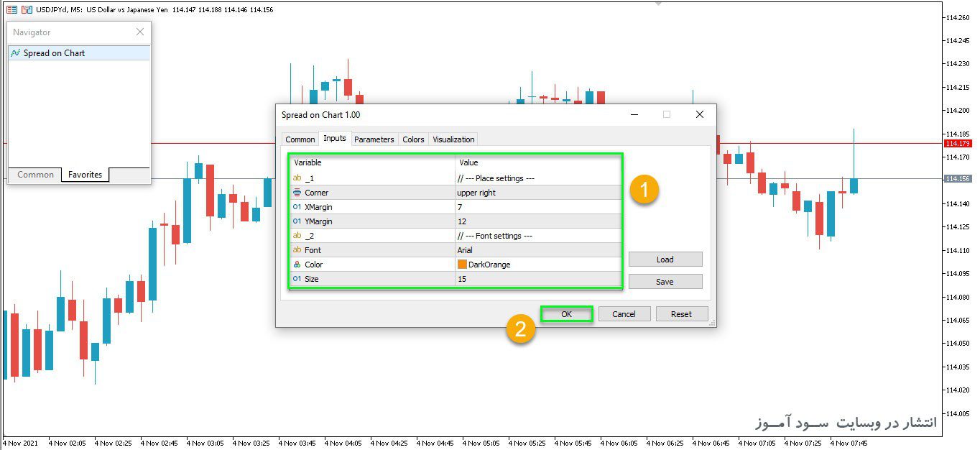The height and width of the screenshot is (450, 980).
Task: Click the Size integer type icon
Action: point(297,279)
